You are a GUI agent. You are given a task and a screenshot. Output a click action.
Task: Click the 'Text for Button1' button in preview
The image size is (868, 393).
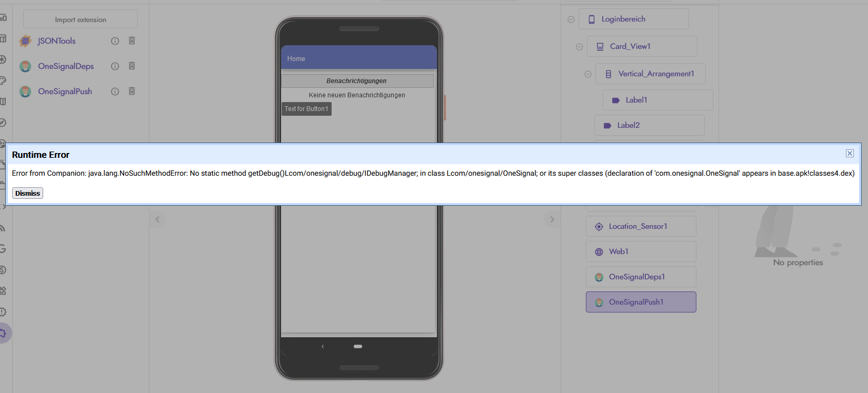point(306,109)
